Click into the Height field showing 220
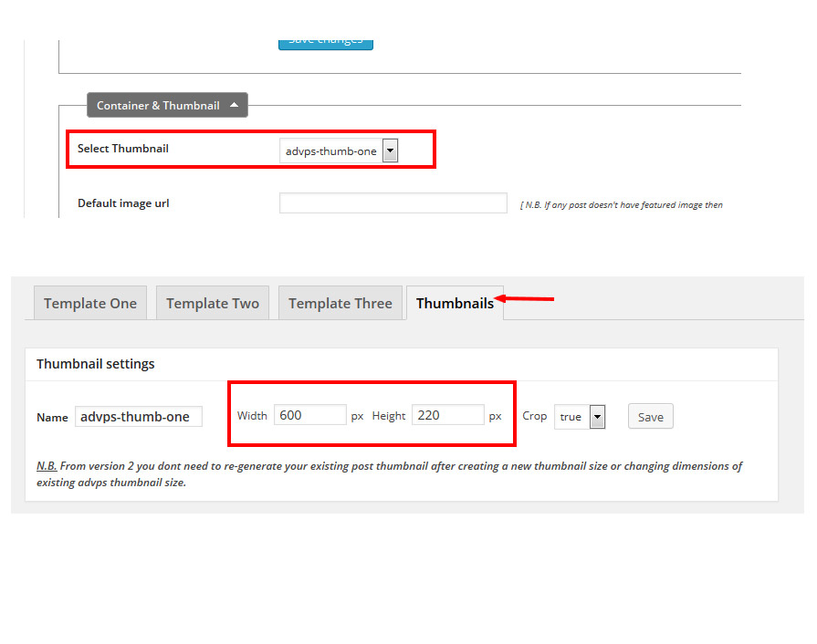Viewport: 817px width, 644px height. click(x=447, y=416)
